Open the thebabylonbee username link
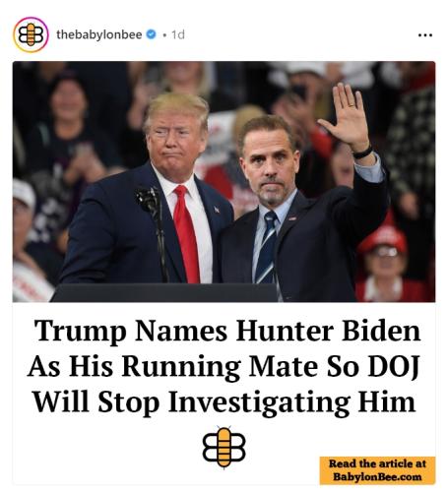Viewport: 448px width, 492px height. tap(99, 34)
